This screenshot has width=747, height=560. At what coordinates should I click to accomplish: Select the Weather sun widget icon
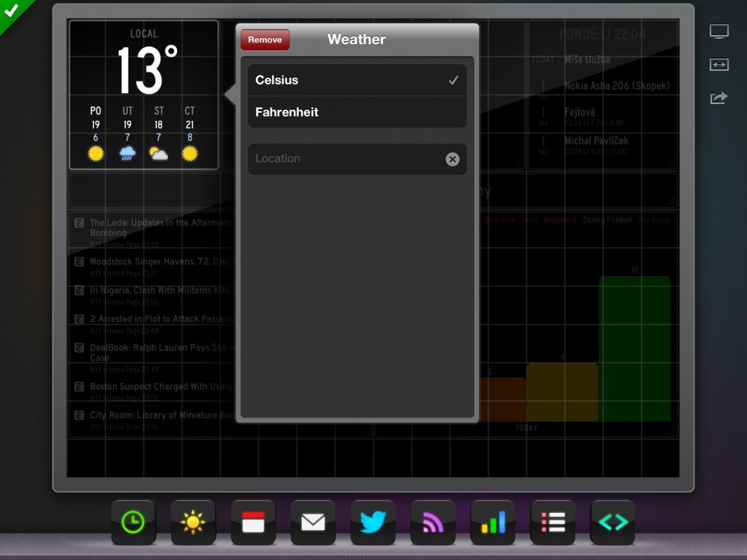pyautogui.click(x=193, y=523)
